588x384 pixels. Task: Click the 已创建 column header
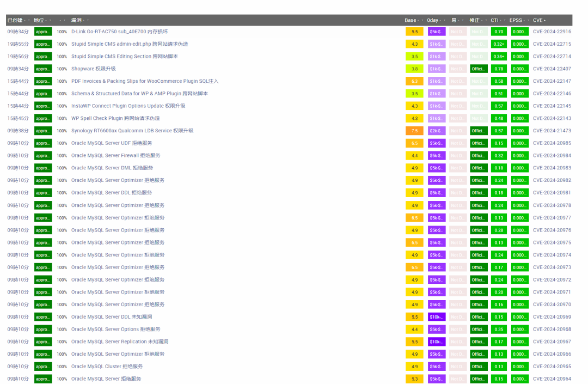pos(15,20)
